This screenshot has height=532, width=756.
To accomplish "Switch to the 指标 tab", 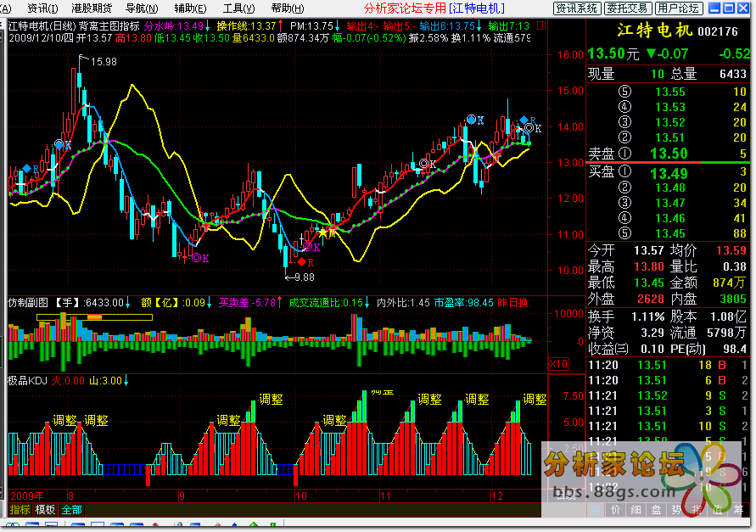I will click(x=20, y=510).
